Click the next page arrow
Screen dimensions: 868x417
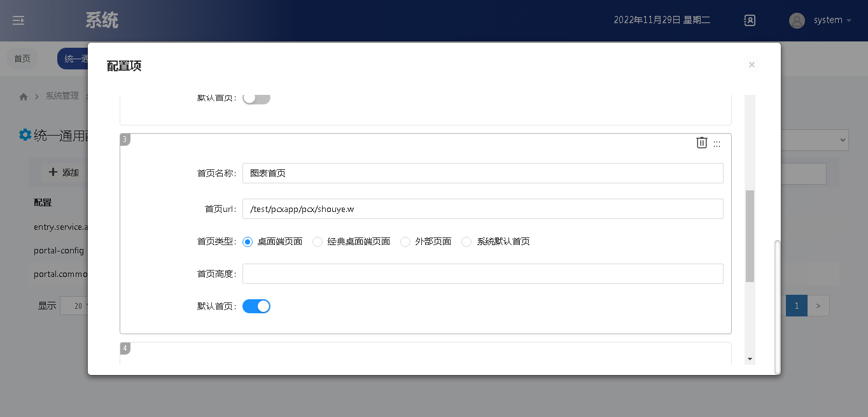pos(818,306)
